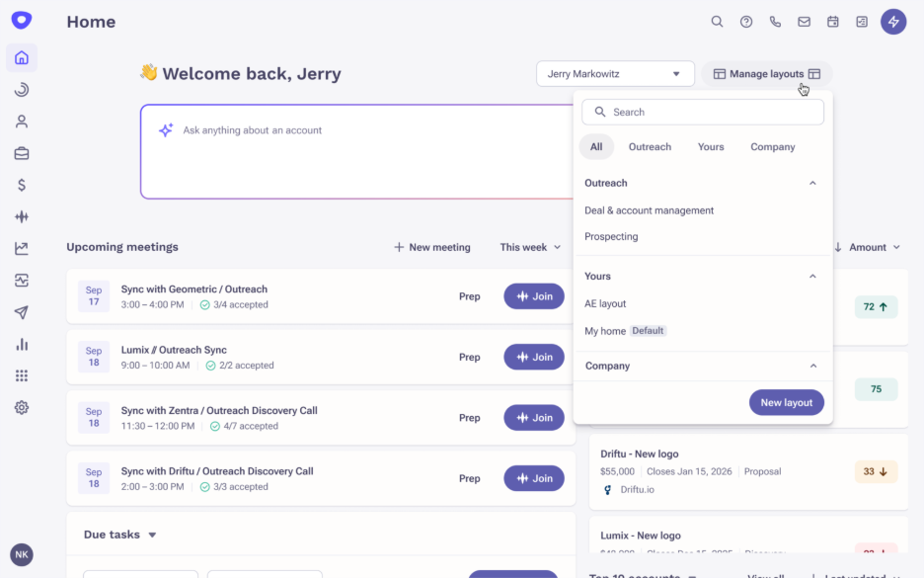The height and width of the screenshot is (578, 924).
Task: Join the Lumix // Outreach Sync meeting
Action: pyautogui.click(x=533, y=357)
